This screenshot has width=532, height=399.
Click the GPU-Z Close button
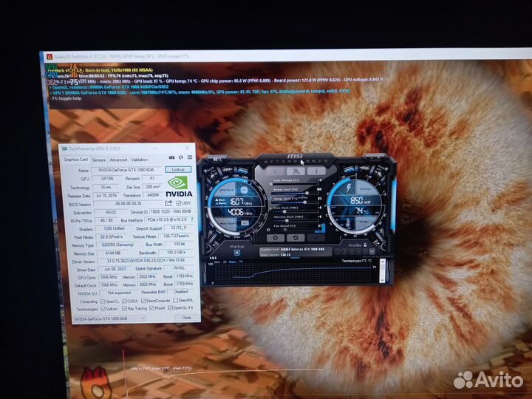[186, 318]
